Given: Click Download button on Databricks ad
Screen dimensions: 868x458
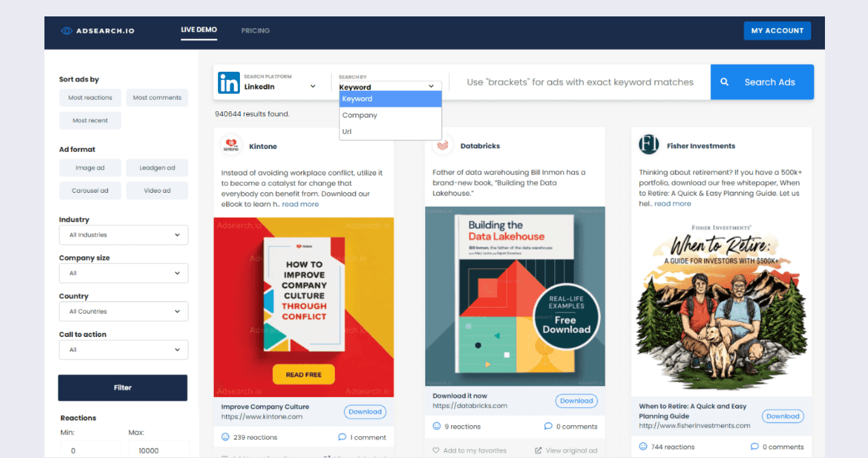Looking at the screenshot, I should 576,401.
